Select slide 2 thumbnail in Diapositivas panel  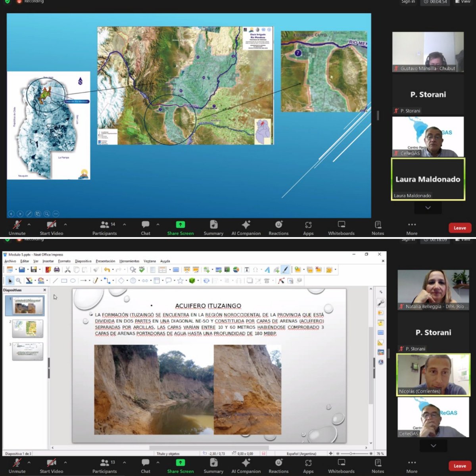[x=28, y=328]
